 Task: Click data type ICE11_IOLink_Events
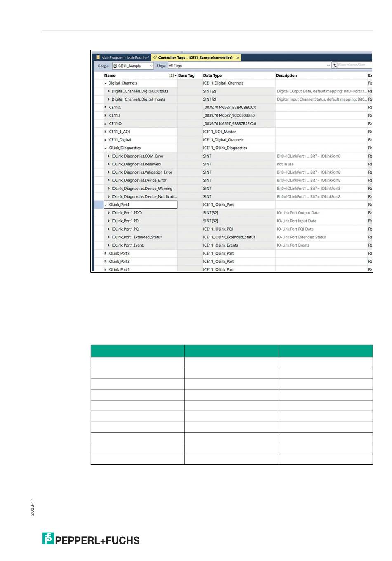tap(220, 245)
